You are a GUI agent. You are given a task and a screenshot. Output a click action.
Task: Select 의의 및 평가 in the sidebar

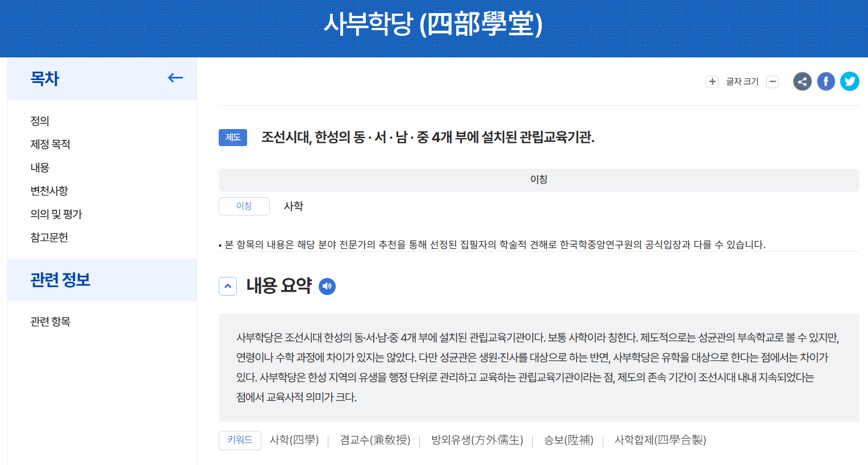coord(56,214)
